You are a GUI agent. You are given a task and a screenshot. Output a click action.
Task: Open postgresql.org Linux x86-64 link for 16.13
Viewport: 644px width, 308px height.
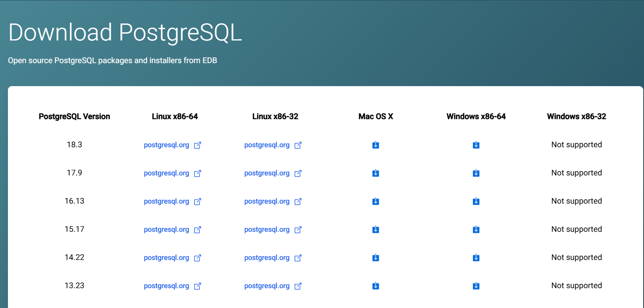click(172, 201)
